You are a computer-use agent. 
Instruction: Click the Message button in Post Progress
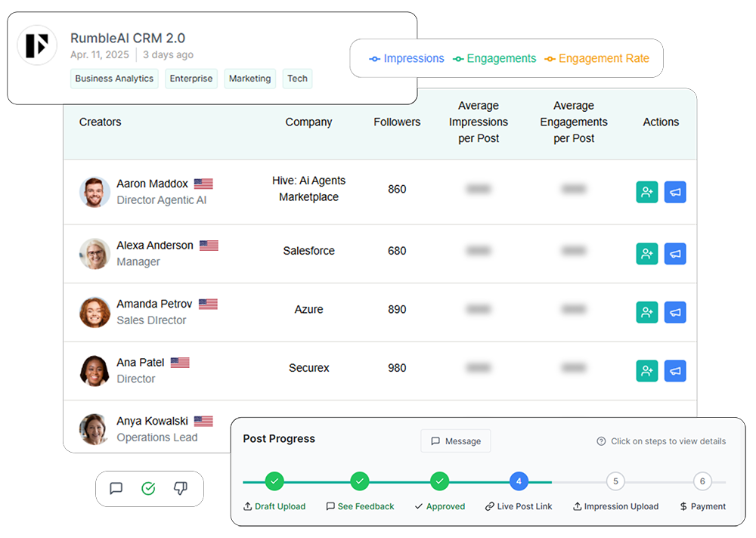pyautogui.click(x=456, y=441)
